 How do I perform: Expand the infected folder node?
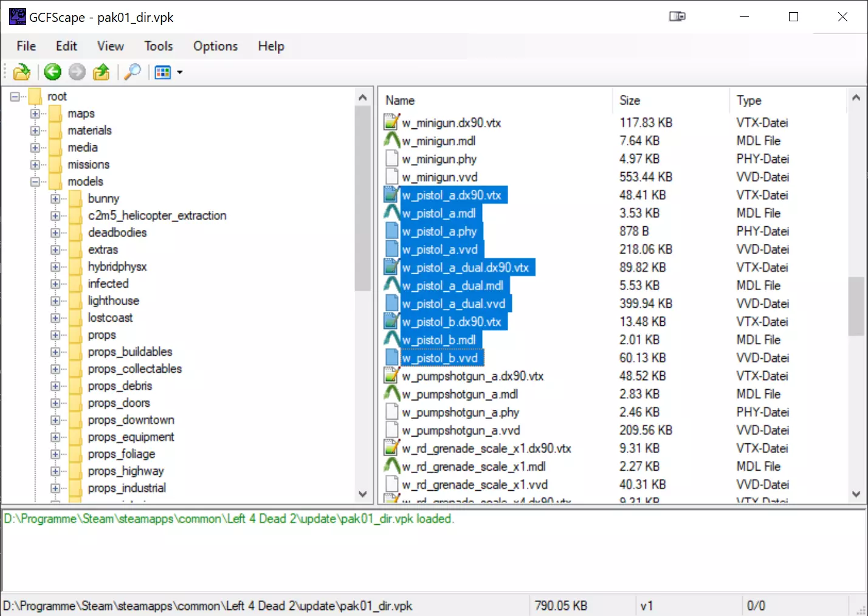pyautogui.click(x=55, y=284)
